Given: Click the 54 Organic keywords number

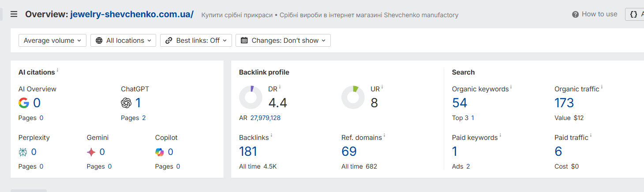Looking at the screenshot, I should pyautogui.click(x=460, y=103).
